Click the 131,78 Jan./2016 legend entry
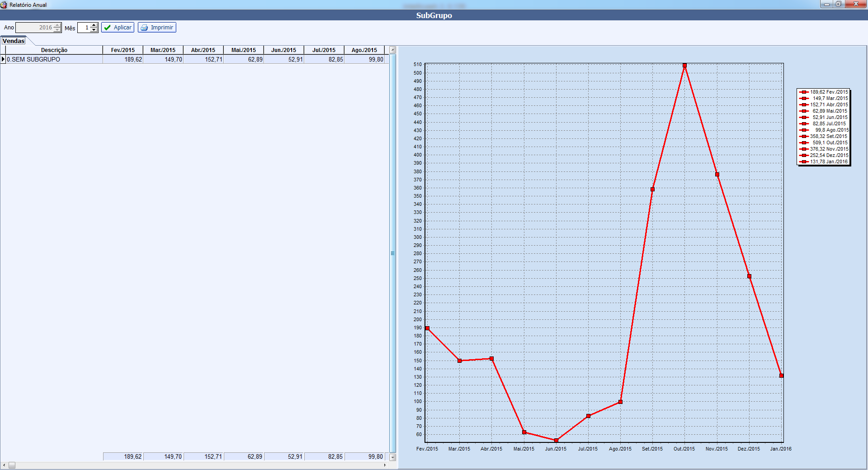The height and width of the screenshot is (470, 868). pyautogui.click(x=824, y=161)
